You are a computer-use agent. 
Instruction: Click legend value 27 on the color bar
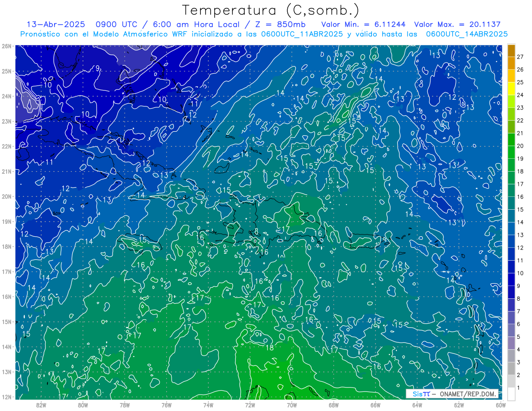tap(520, 57)
